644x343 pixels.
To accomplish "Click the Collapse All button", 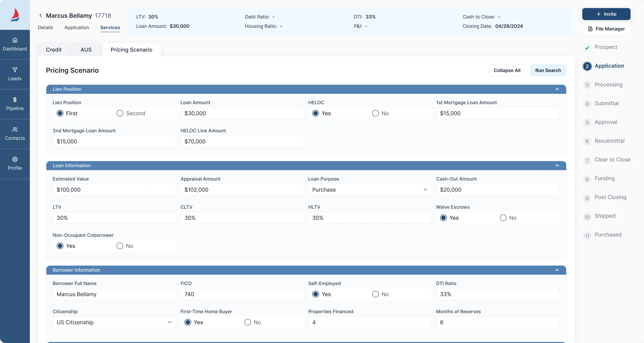I will 507,70.
